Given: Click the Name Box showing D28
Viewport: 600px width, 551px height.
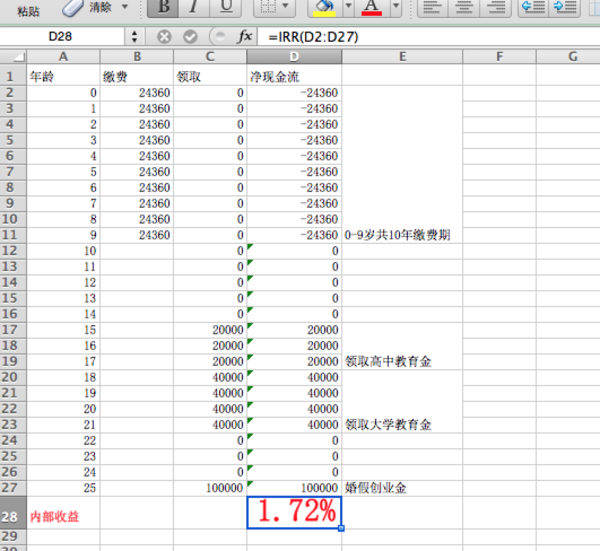Looking at the screenshot, I should pyautogui.click(x=61, y=37).
